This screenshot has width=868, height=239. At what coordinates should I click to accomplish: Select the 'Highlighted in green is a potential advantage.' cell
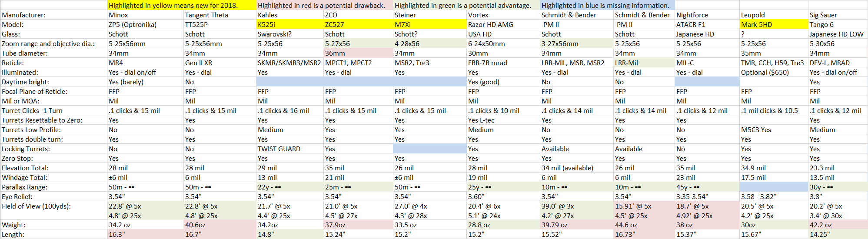(466, 5)
